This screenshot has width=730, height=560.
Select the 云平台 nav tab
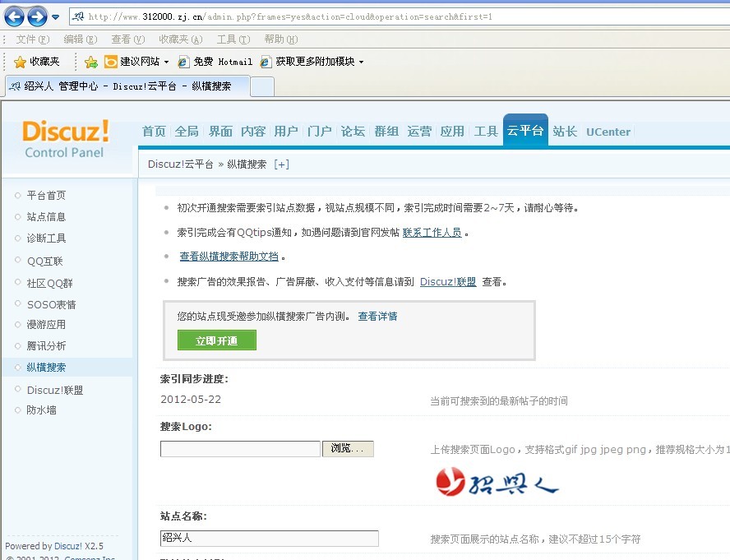pyautogui.click(x=525, y=131)
